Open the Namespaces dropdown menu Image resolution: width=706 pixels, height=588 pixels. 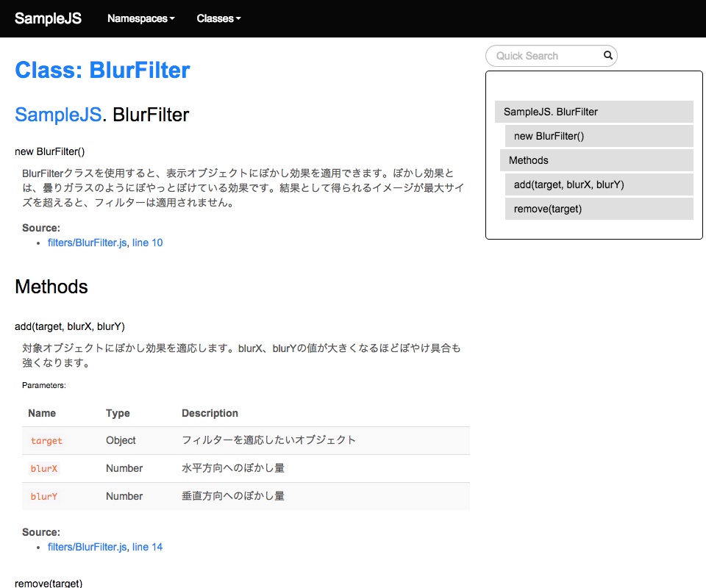pyautogui.click(x=141, y=18)
